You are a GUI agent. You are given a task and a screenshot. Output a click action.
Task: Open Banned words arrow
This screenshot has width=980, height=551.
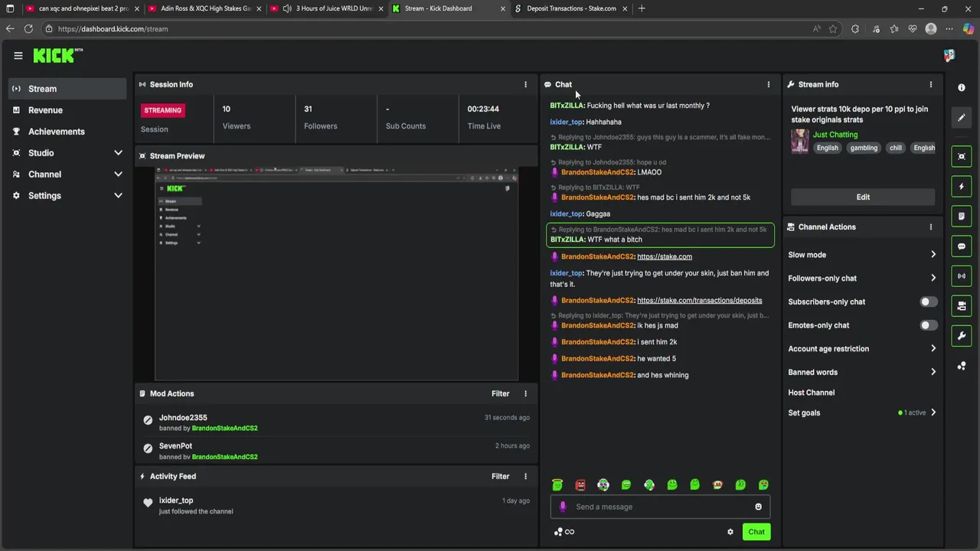tap(933, 372)
